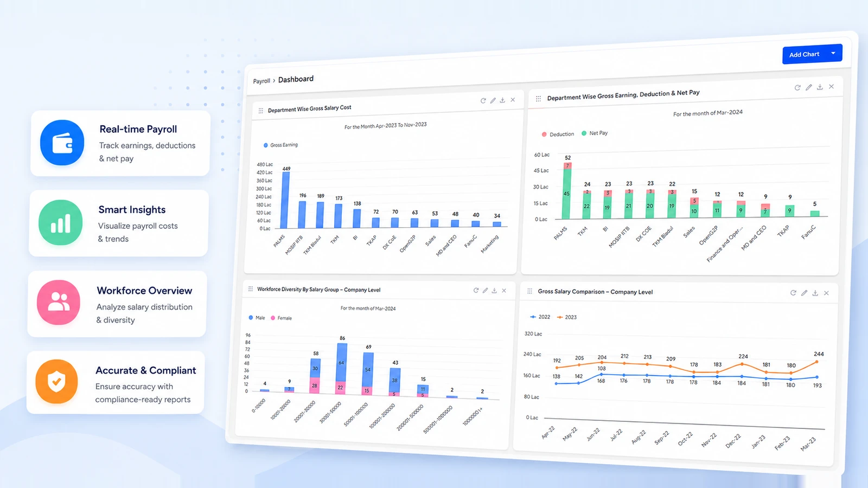Image resolution: width=868 pixels, height=488 pixels.
Task: Remove the Gross Earning, Deduction & Net Pay chart
Action: [831, 87]
